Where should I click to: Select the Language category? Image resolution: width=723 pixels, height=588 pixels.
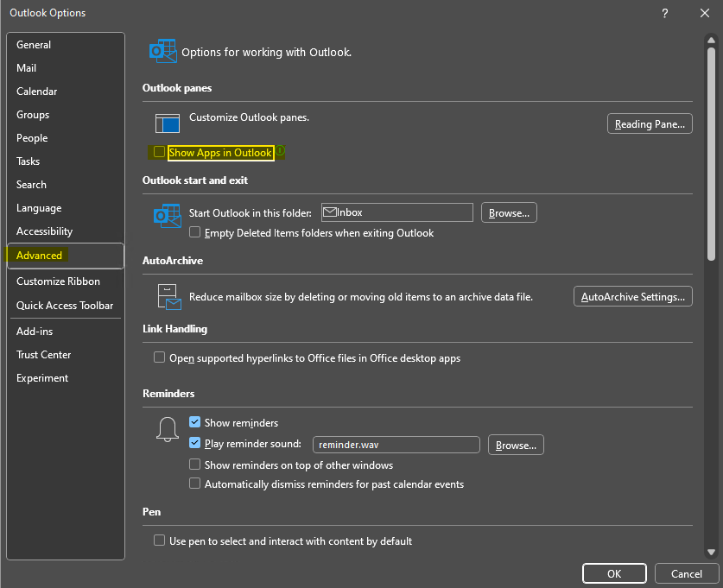point(66,208)
